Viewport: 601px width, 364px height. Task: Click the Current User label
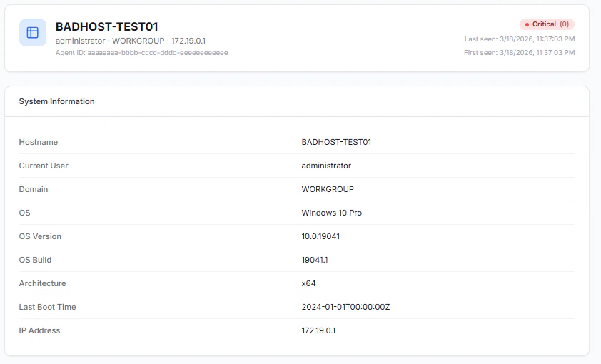tap(44, 166)
